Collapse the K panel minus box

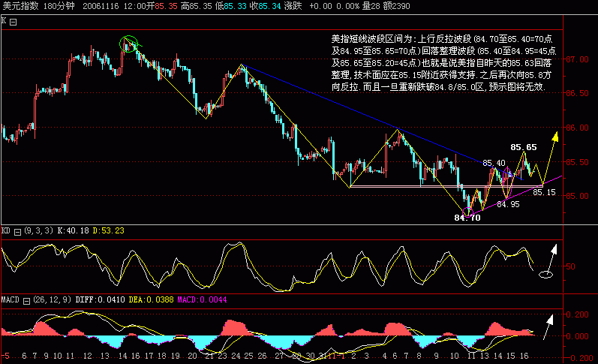[14, 22]
